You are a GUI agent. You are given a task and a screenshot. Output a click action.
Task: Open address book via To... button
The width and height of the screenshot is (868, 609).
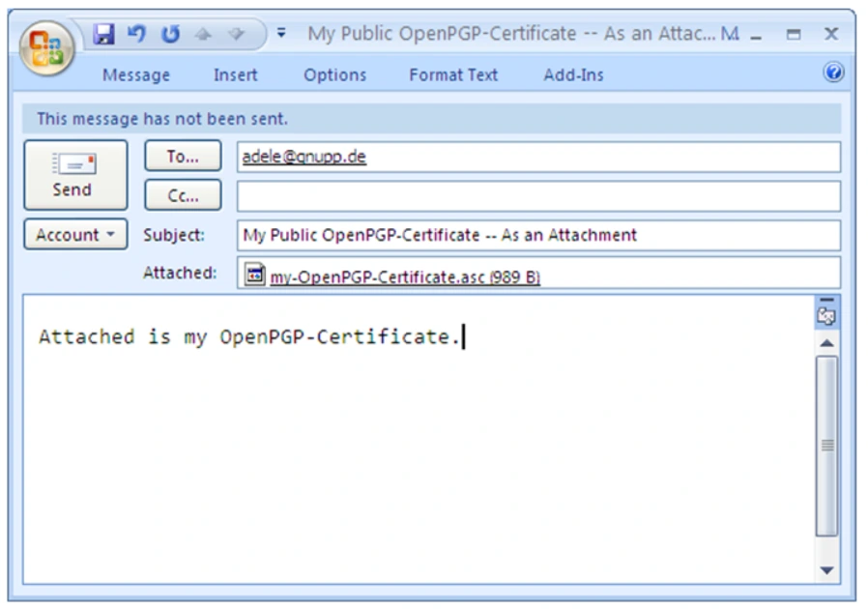coord(184,157)
